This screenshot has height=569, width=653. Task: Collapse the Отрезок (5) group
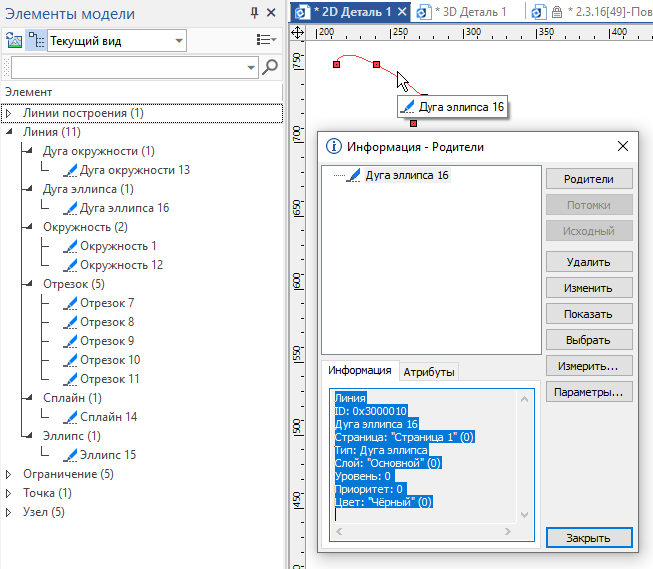[27, 284]
